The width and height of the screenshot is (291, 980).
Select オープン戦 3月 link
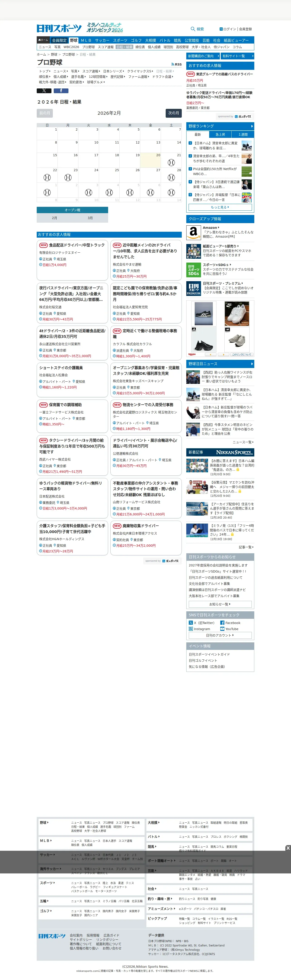90,218
